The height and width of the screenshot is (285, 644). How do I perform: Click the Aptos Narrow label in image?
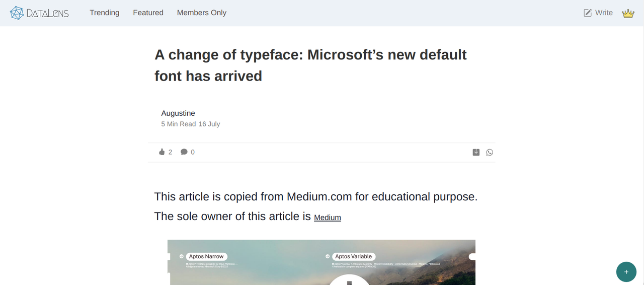(x=207, y=256)
